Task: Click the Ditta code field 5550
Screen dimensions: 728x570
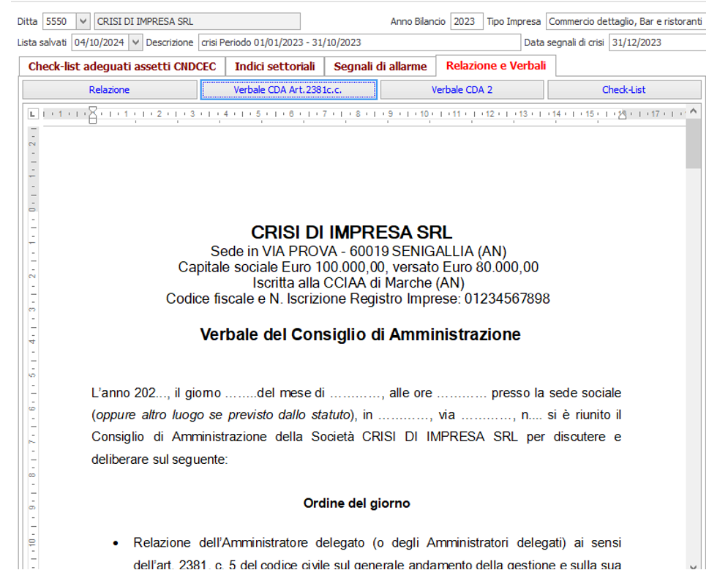Action: click(x=59, y=21)
